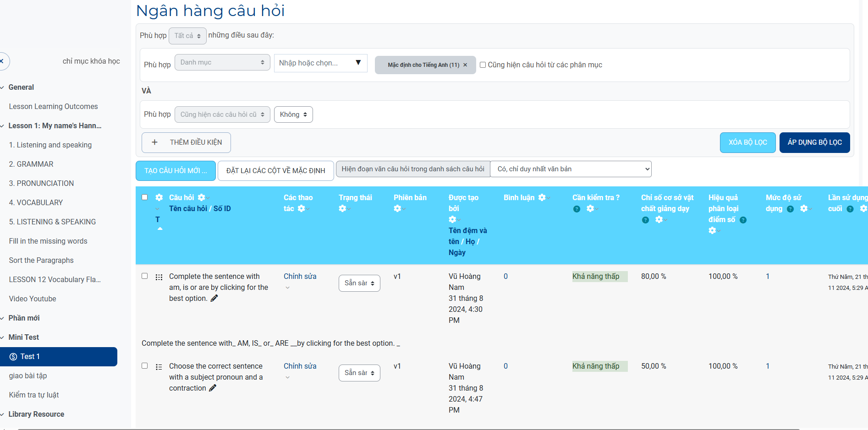Go to '2. GRAMMAR' in the sidebar
Image resolution: width=868 pixels, height=430 pixels.
pyautogui.click(x=31, y=164)
